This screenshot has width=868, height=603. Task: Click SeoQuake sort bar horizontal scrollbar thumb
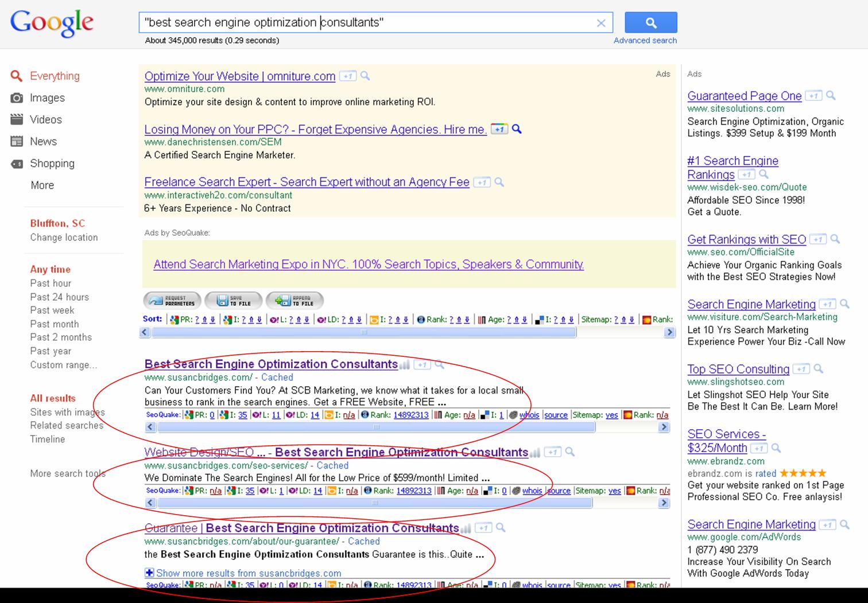[364, 332]
